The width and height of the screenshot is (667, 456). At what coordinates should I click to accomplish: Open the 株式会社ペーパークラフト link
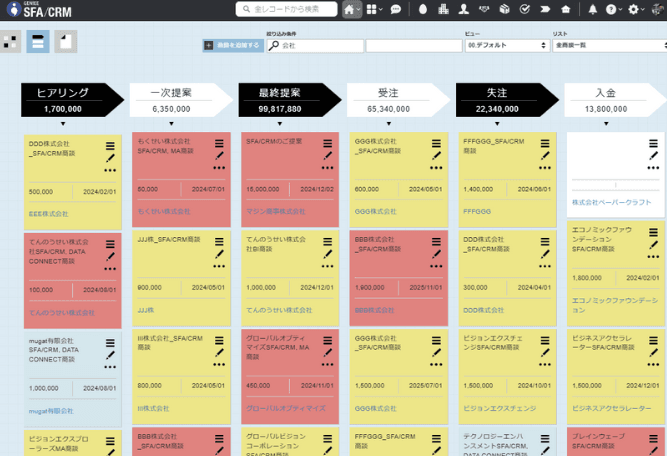(x=612, y=202)
